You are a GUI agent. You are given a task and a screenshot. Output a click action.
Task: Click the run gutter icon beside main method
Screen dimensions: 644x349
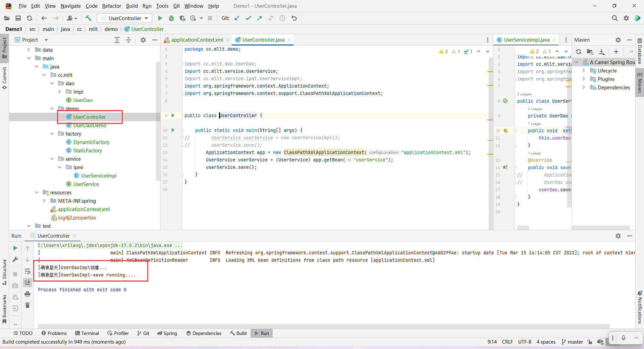(173, 130)
